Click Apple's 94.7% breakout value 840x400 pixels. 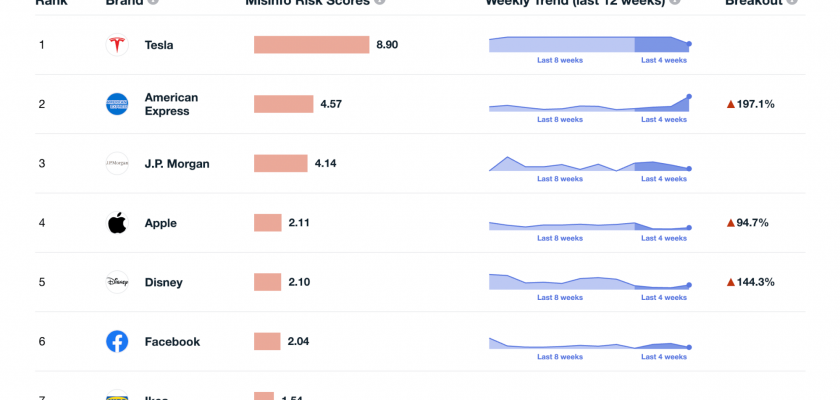coord(752,223)
